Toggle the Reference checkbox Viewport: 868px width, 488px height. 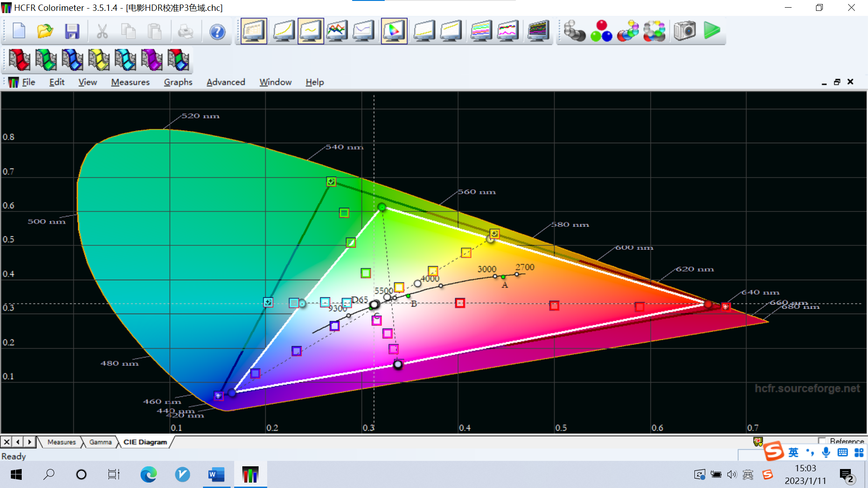point(822,441)
